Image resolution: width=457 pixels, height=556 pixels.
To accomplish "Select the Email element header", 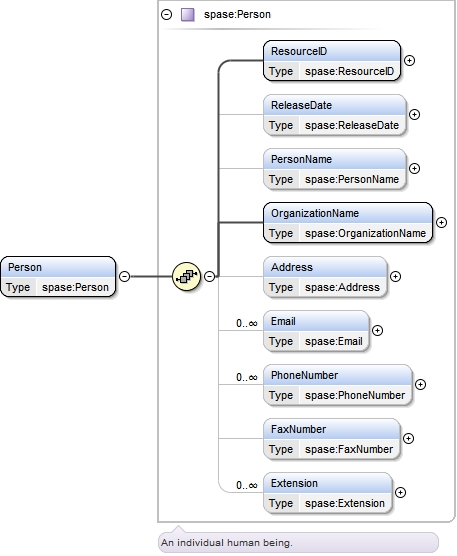I will click(316, 321).
